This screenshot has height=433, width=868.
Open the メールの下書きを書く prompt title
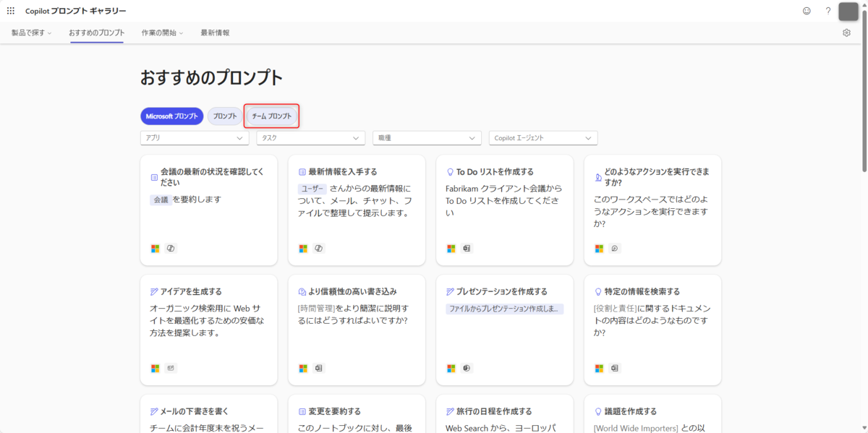click(195, 411)
